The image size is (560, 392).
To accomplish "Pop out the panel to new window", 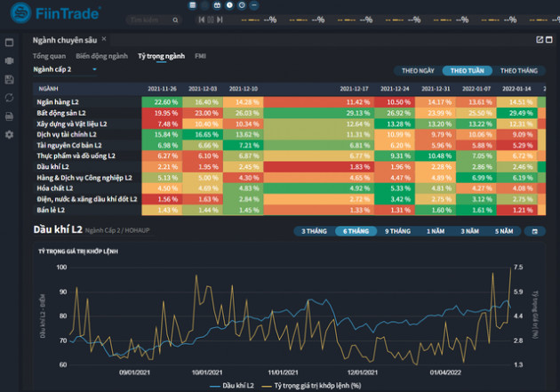I will (540, 39).
